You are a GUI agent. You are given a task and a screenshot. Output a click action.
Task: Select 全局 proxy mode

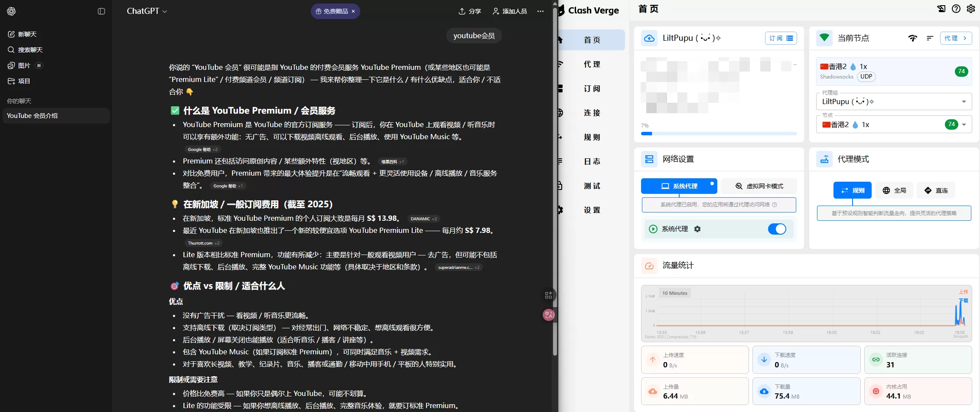point(895,190)
